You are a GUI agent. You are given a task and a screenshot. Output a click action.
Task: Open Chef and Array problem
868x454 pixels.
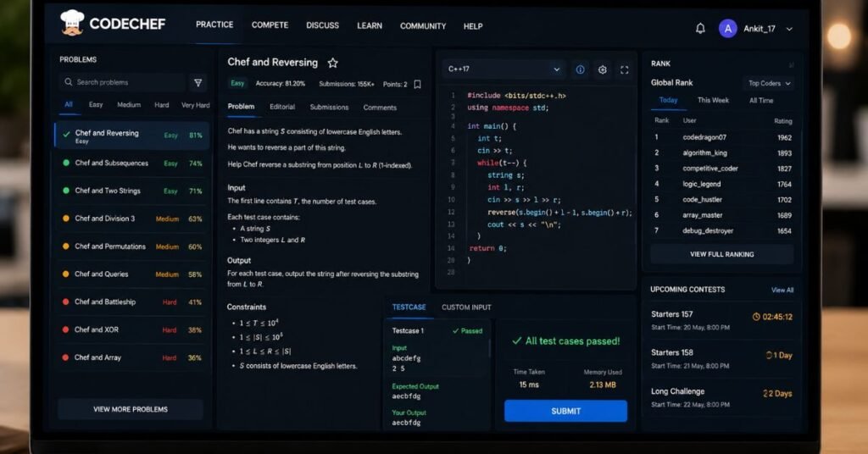[x=131, y=357]
